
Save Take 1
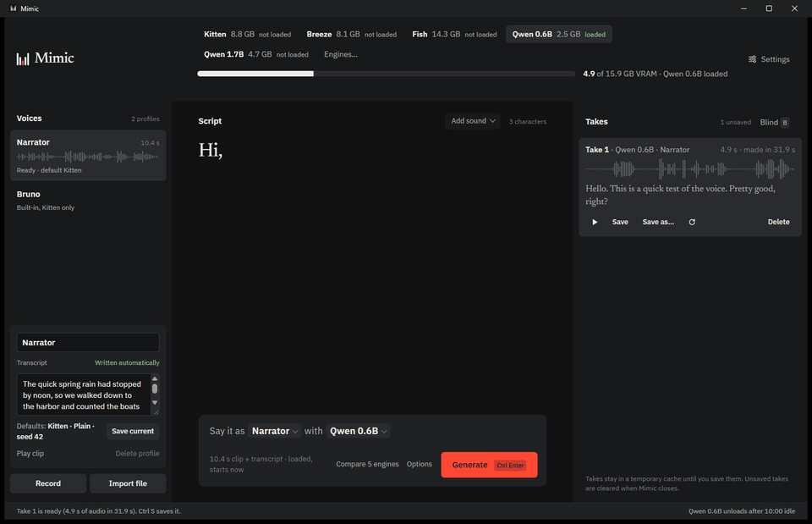[620, 222]
